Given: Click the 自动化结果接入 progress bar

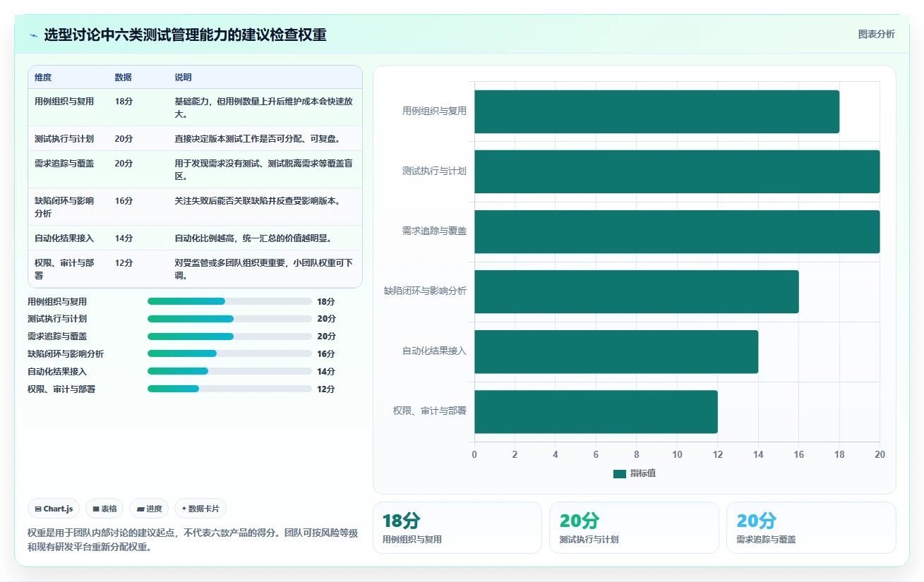Looking at the screenshot, I should [x=229, y=371].
